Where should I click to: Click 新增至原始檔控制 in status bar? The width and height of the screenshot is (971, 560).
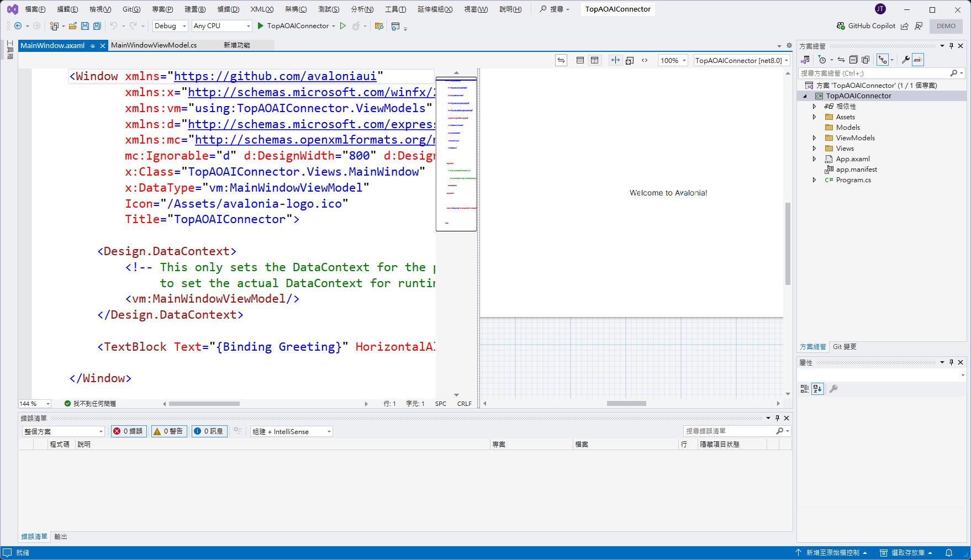pos(831,553)
